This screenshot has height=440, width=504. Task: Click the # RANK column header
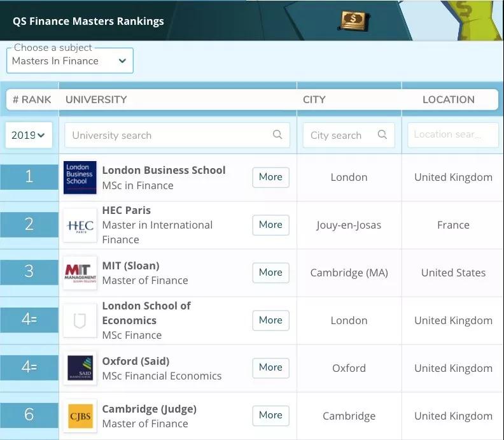pos(32,100)
